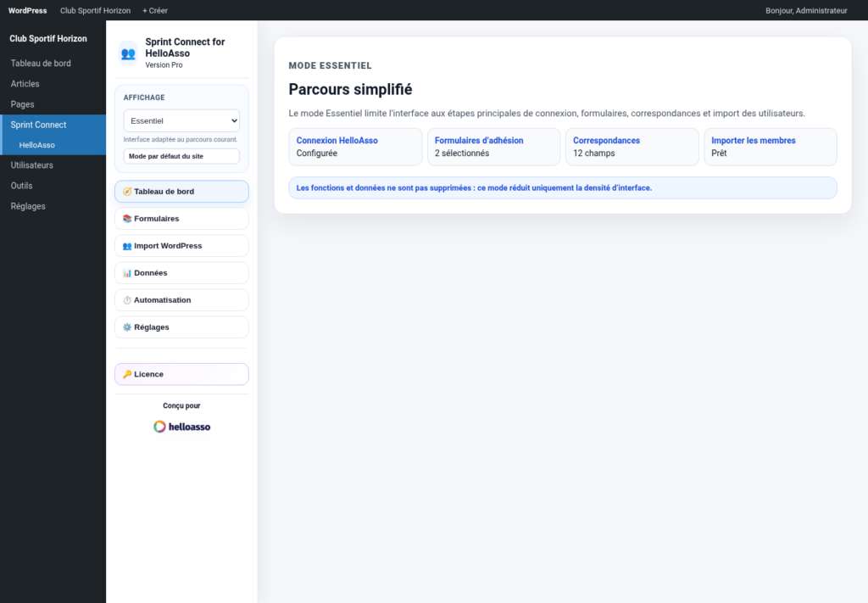Click the compass icon beside Tableau de bord
Viewport: 868px width, 603px height.
[127, 192]
